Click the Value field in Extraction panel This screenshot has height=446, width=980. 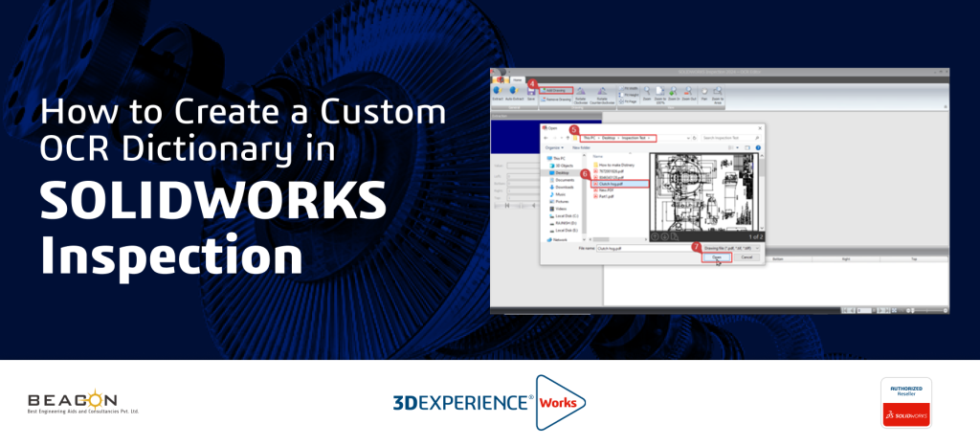523,166
